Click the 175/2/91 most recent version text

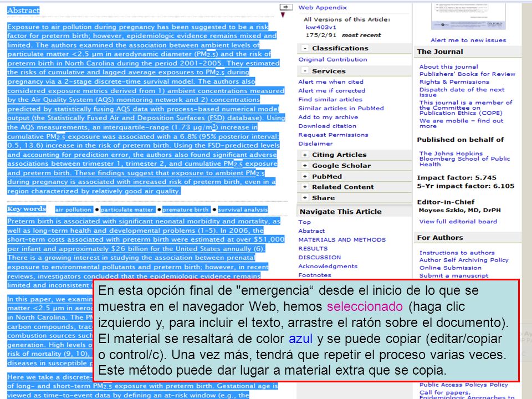click(x=344, y=35)
